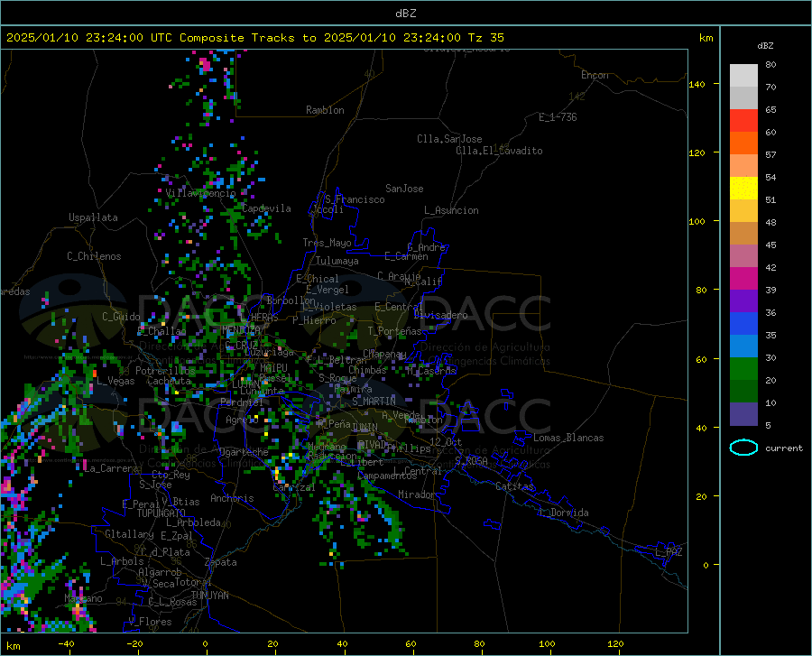Click the 'Potrerillos' map label
This screenshot has height=656, width=812.
pyautogui.click(x=165, y=371)
